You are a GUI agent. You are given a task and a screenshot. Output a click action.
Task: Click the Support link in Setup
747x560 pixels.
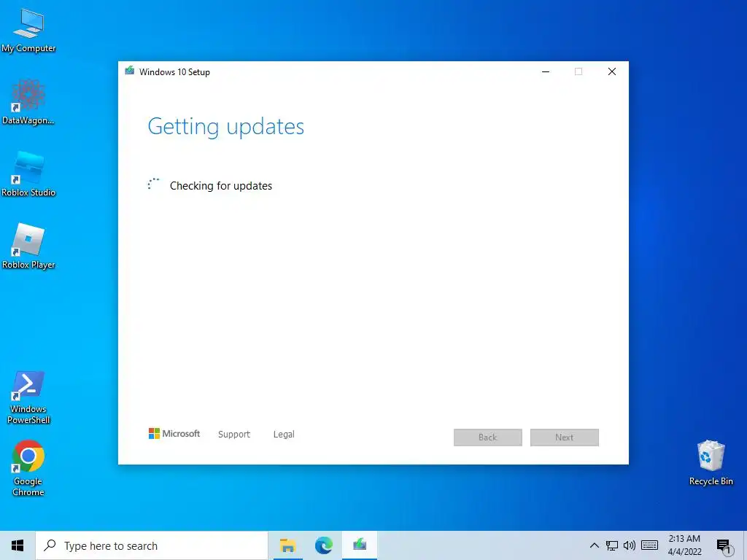(234, 435)
